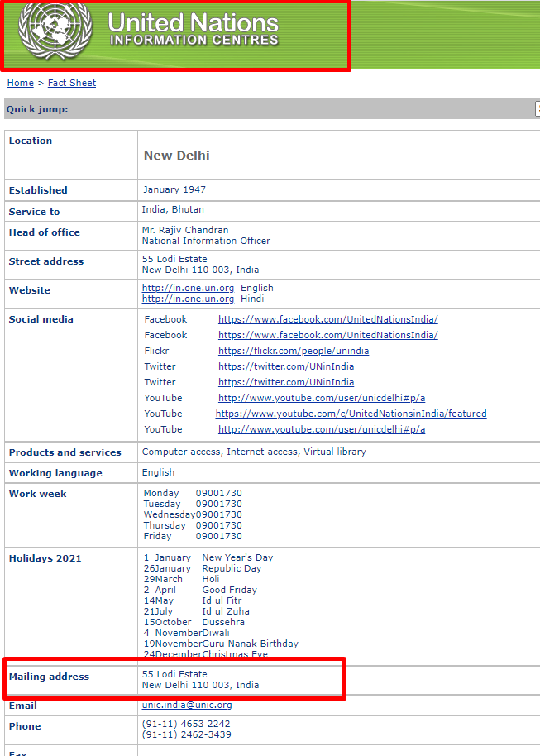Click the Location row label
Viewport: 540px width, 756px height.
tap(31, 141)
